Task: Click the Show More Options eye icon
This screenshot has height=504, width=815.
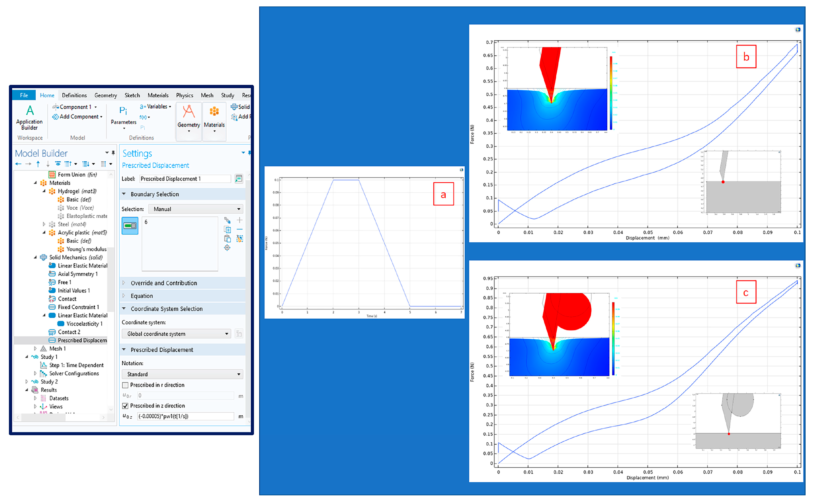Action: coord(58,164)
